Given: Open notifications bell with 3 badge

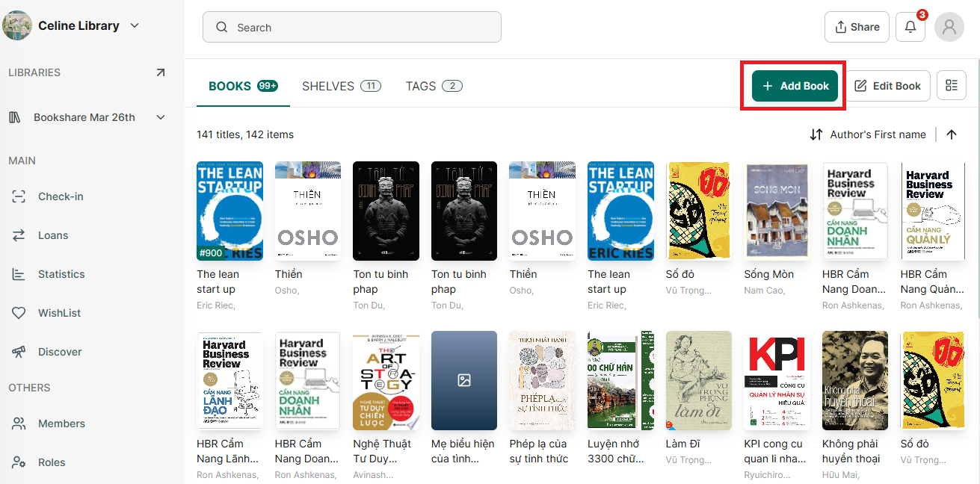Looking at the screenshot, I should 910,27.
